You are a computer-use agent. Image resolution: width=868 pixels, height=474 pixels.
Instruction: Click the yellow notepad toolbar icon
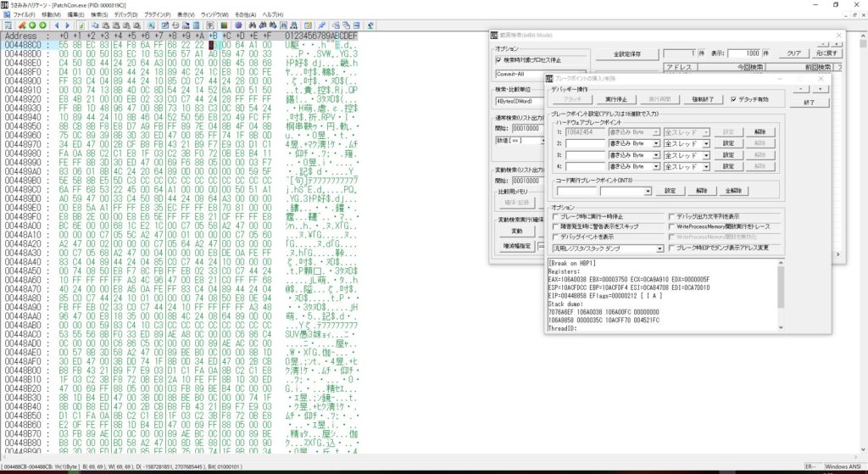tap(307, 25)
